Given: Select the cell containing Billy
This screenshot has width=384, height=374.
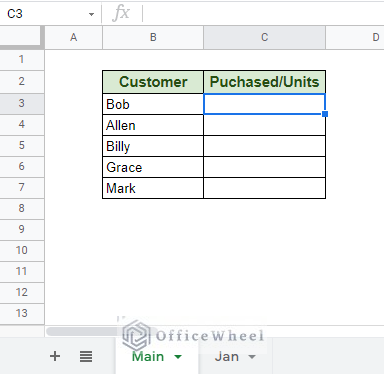Looking at the screenshot, I should [153, 146].
